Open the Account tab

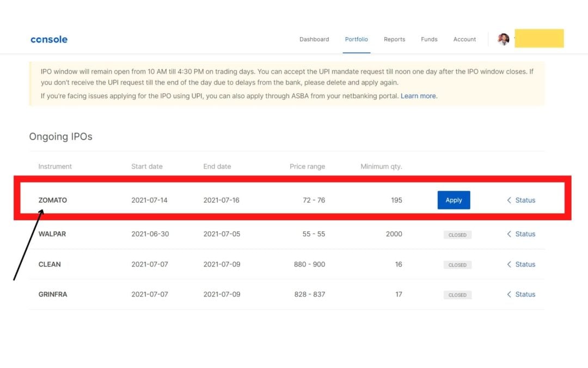[x=464, y=39]
